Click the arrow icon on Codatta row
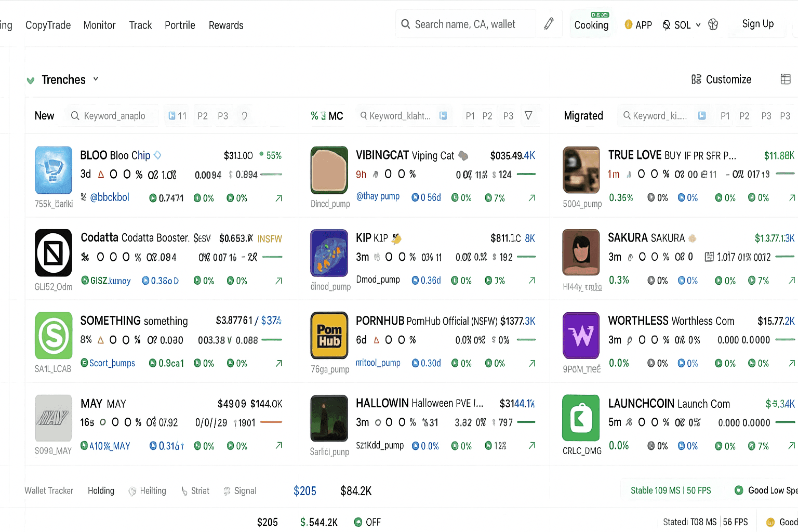This screenshot has width=798, height=532. click(x=278, y=281)
